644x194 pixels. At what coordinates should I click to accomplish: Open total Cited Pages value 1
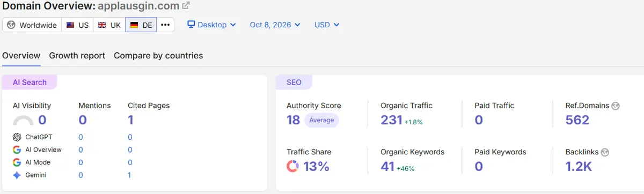pos(130,120)
